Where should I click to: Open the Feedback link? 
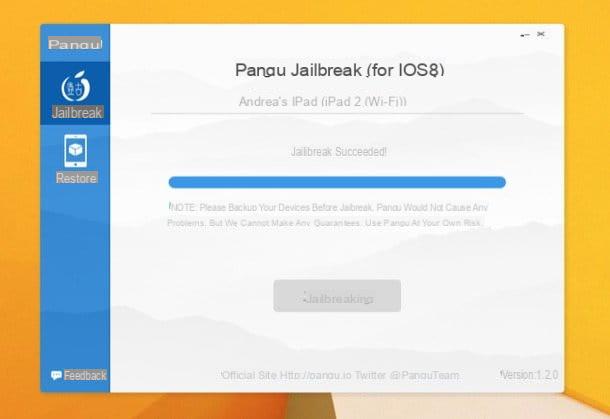pyautogui.click(x=85, y=375)
